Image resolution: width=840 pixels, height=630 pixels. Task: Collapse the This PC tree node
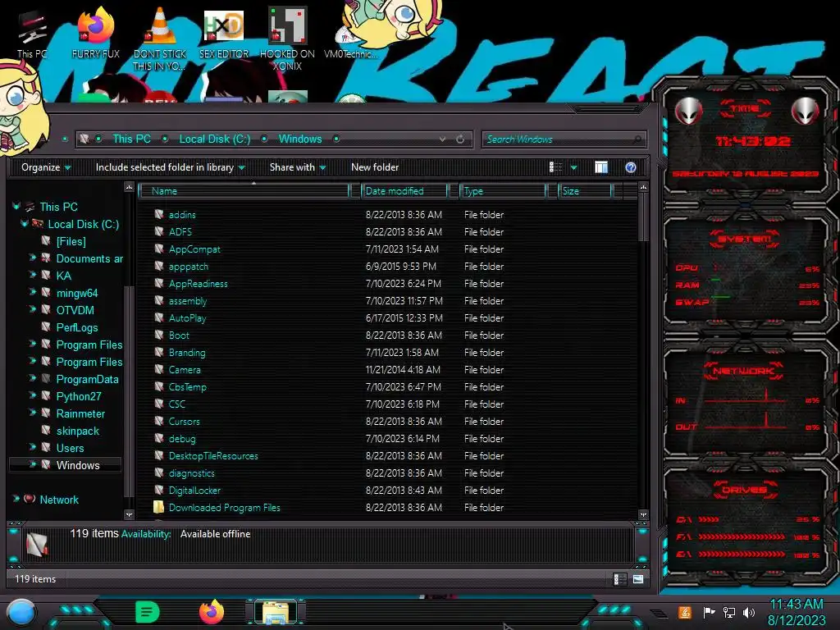[x=16, y=206]
